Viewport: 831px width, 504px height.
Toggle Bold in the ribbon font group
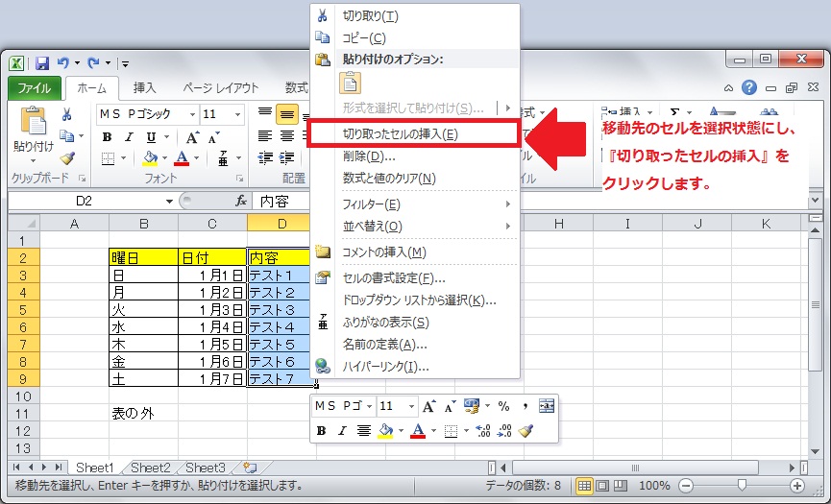(107, 137)
